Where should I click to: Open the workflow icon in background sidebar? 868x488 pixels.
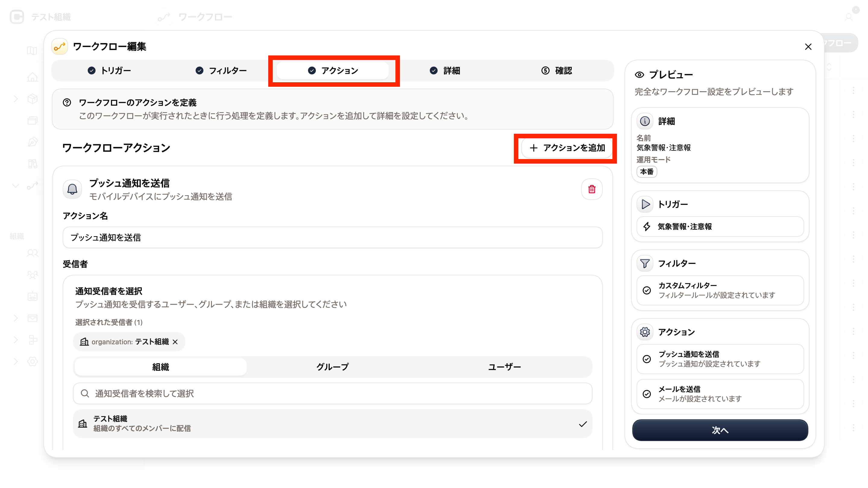point(32,185)
